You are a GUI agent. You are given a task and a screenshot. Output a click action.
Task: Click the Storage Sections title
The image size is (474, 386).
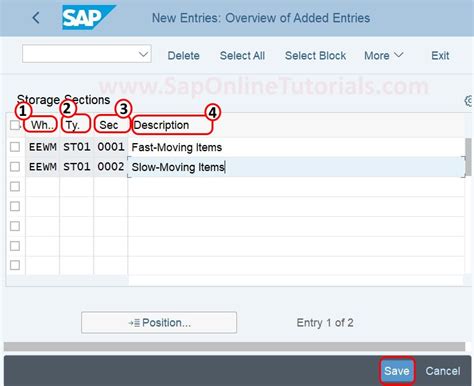pyautogui.click(x=63, y=100)
